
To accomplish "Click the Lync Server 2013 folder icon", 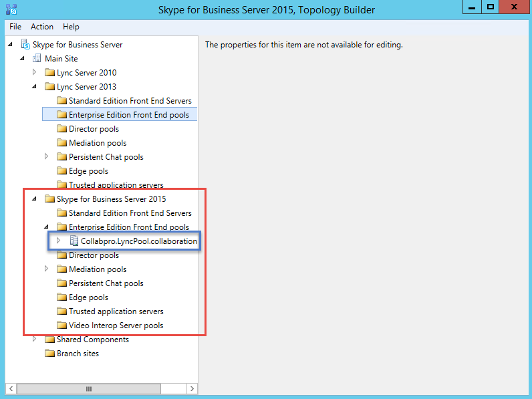I will click(x=50, y=86).
